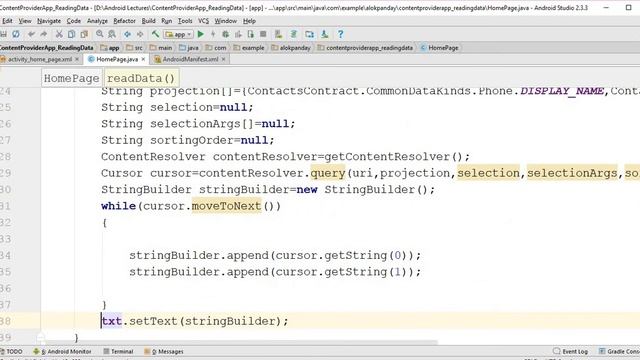Click Attach debugger to process icon
Screen dimensions: 640x360
[x=251, y=34]
